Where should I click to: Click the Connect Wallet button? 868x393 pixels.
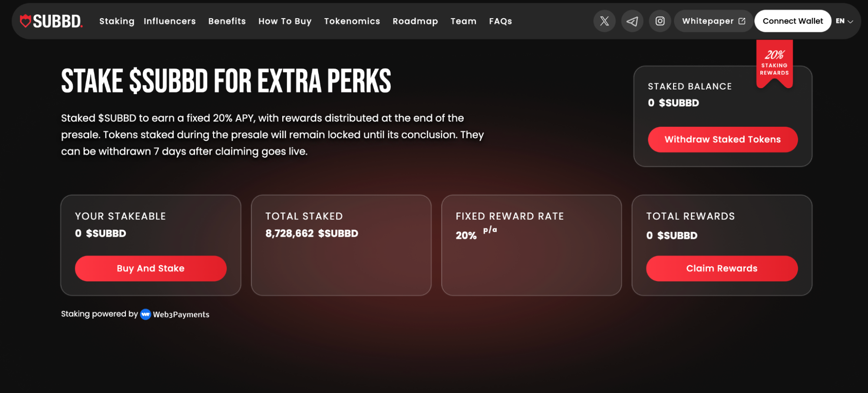792,21
